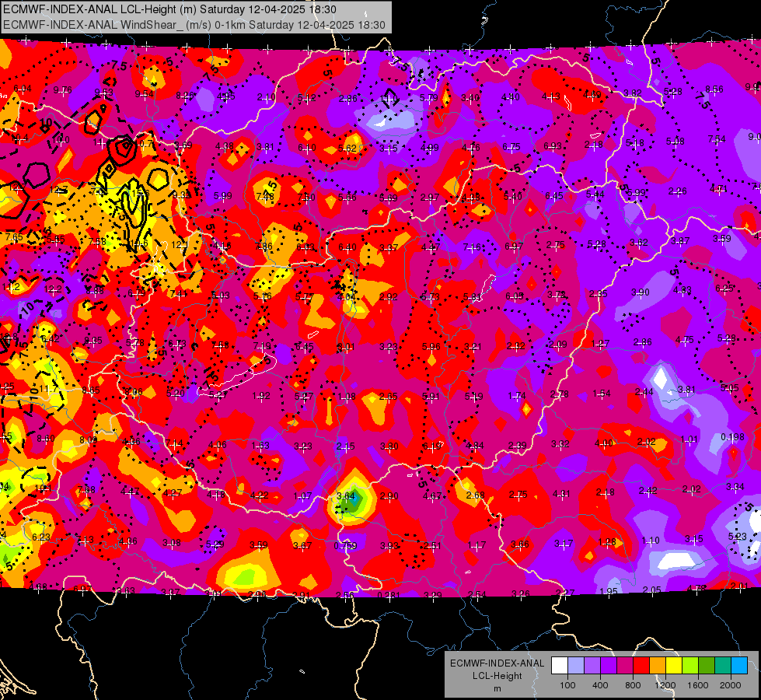Image resolution: width=761 pixels, height=700 pixels.
Task: Click the LCL-Height header line at top
Action: click(170, 9)
